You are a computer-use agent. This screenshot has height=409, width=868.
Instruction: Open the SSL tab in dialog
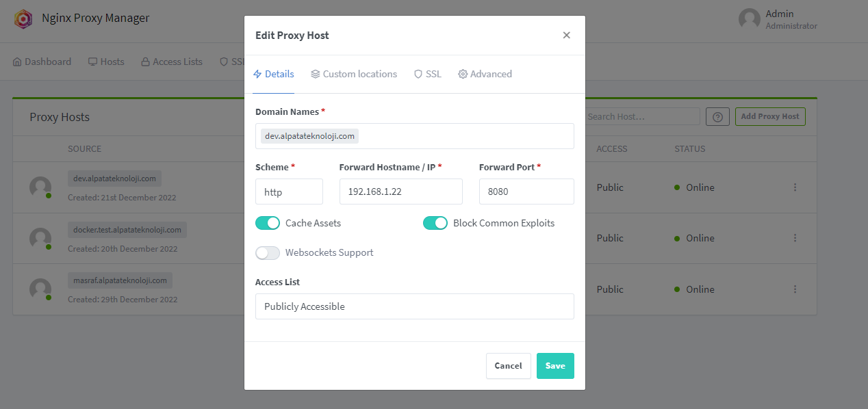point(428,74)
